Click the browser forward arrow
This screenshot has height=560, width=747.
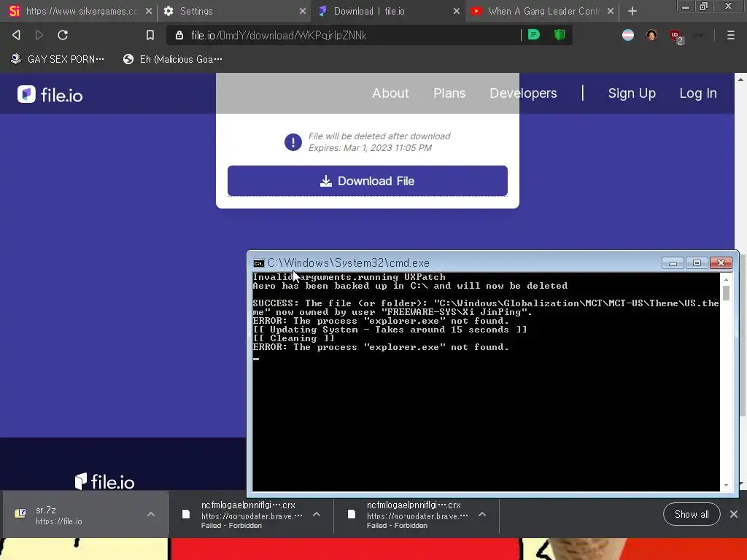(39, 35)
